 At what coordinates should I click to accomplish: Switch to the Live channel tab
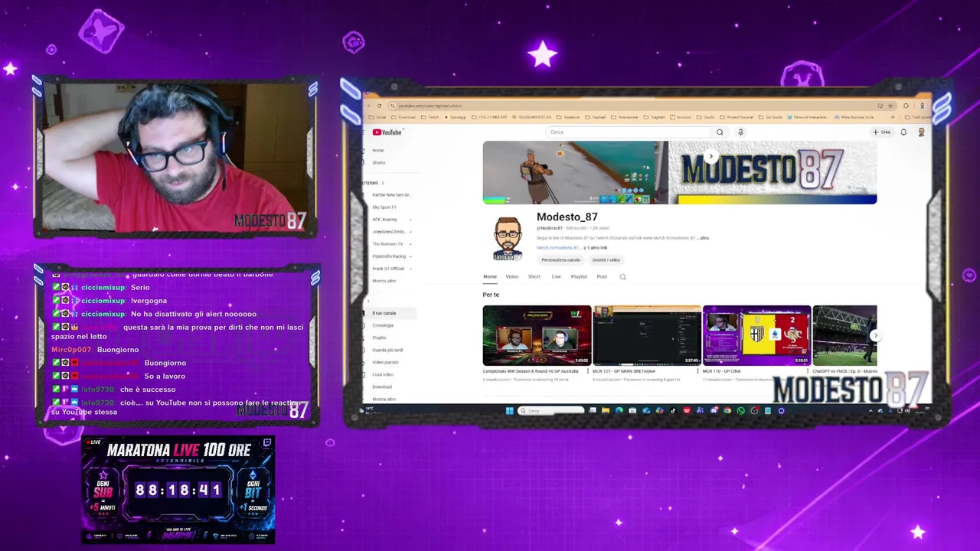[x=556, y=277]
